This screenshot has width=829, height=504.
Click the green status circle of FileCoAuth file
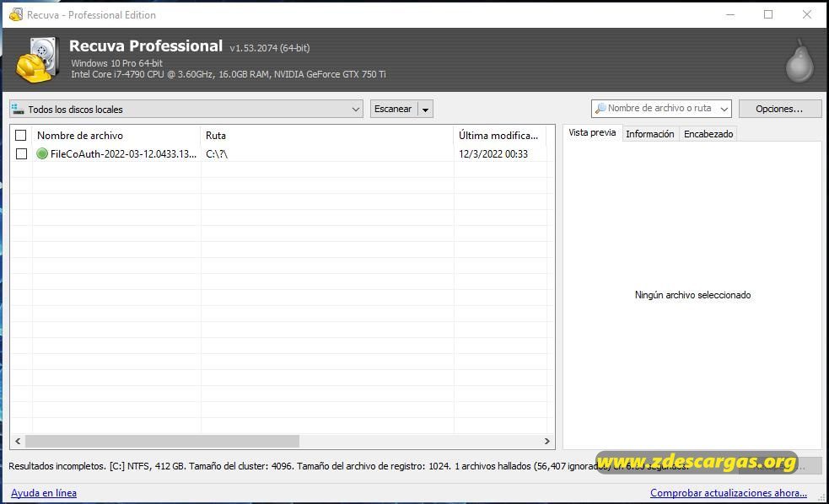[x=42, y=153]
